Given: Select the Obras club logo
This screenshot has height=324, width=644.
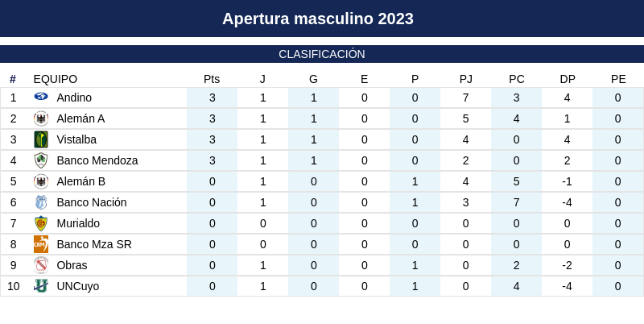Looking at the screenshot, I should click(41, 265).
